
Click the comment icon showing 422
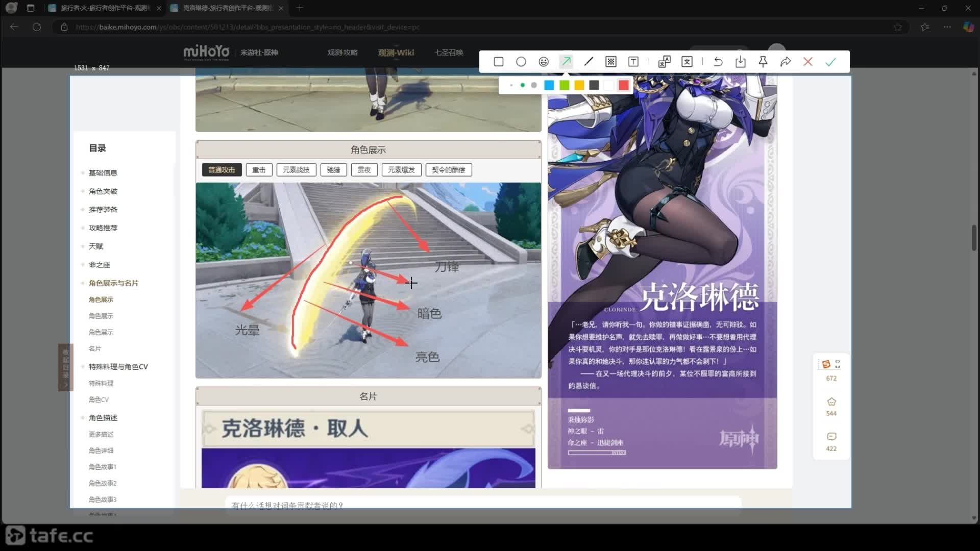831,437
